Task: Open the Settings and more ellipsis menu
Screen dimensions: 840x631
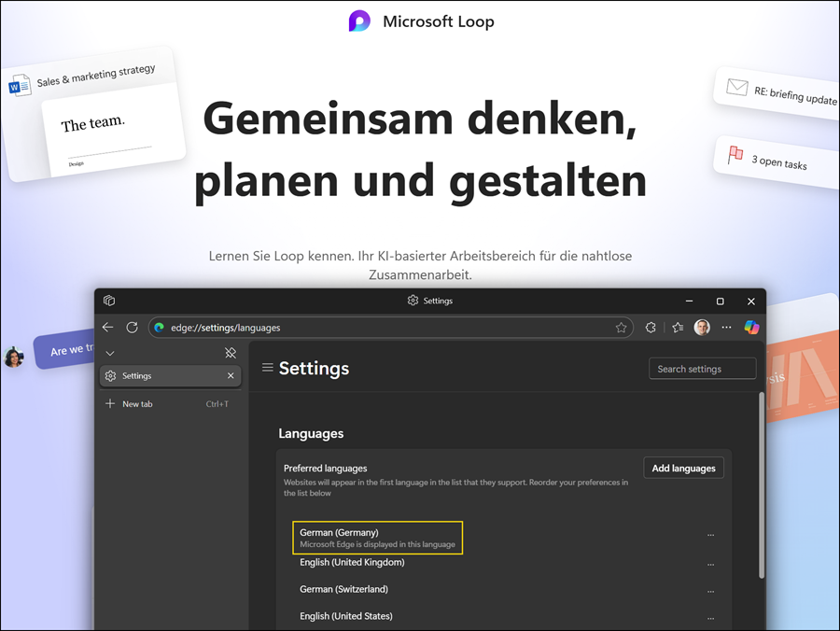Action: (726, 328)
